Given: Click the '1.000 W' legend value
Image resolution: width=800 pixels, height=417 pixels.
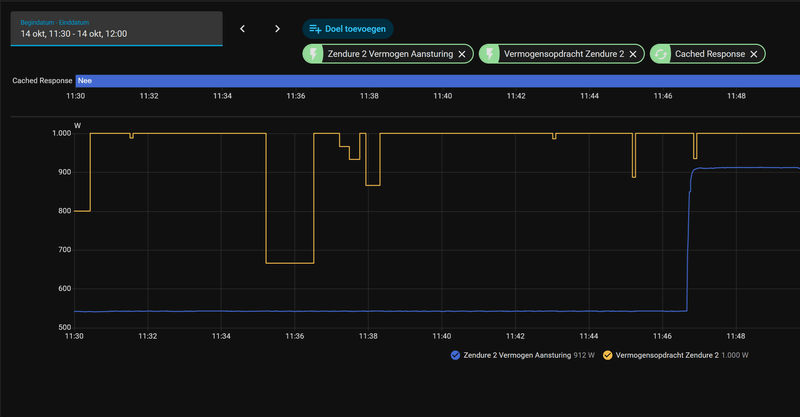Looking at the screenshot, I should click(735, 355).
